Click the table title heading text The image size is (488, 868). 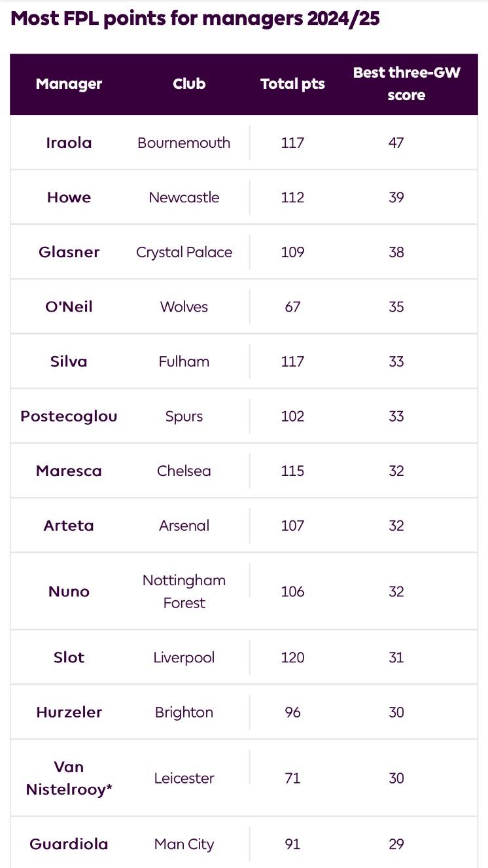point(195,18)
